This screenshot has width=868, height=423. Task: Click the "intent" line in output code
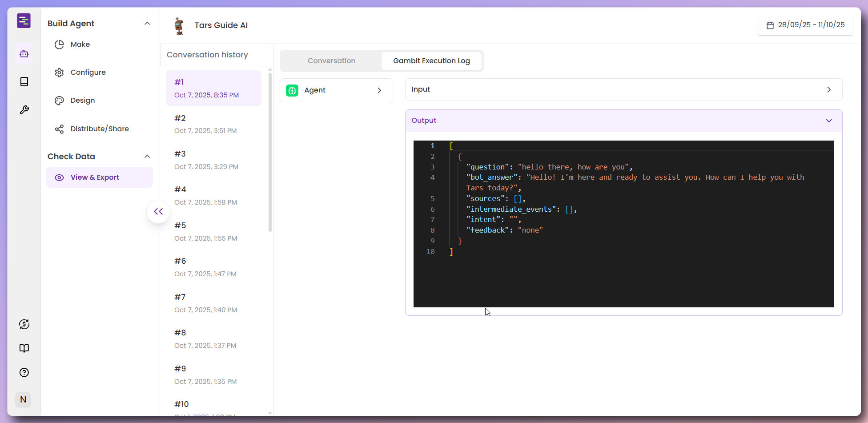[x=494, y=219]
